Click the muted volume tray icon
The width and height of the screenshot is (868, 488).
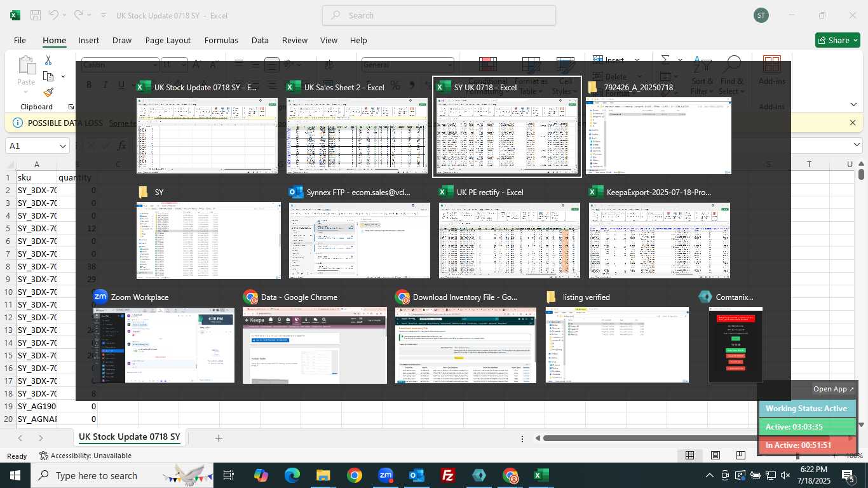786,475
